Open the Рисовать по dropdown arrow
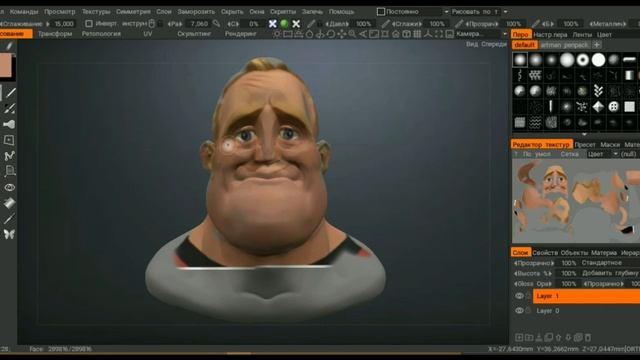Screen dimensions: 640x360 [x=505, y=12]
